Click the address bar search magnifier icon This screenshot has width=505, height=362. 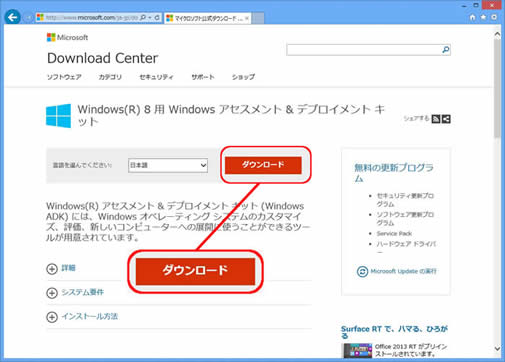(143, 17)
